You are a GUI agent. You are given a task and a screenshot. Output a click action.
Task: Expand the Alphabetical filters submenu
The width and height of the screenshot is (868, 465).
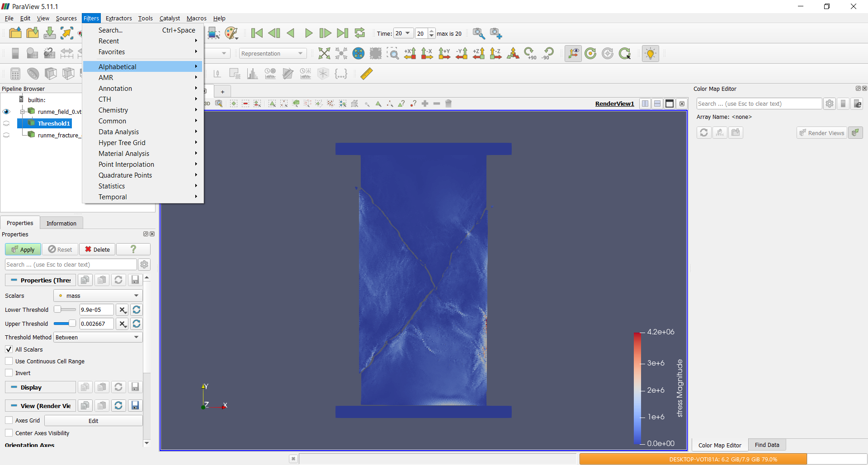(143, 66)
